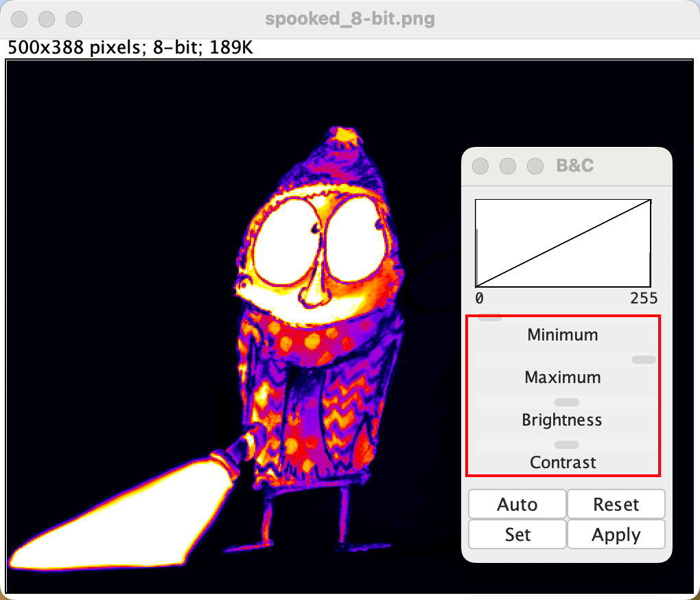Click the spooked_8-bit.png title text

coord(350,19)
